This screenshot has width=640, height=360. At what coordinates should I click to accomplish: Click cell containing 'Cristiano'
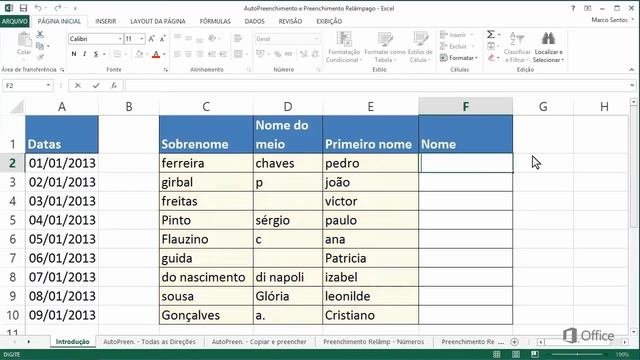click(370, 315)
